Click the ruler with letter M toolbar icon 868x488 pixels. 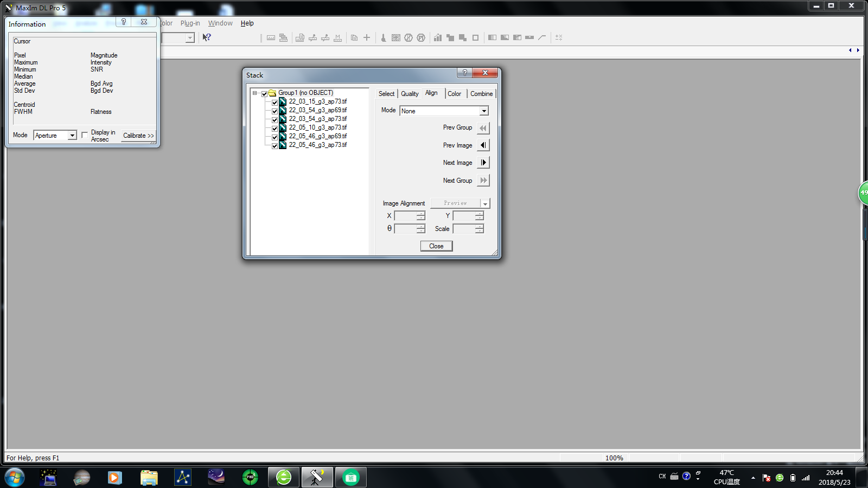[338, 37]
